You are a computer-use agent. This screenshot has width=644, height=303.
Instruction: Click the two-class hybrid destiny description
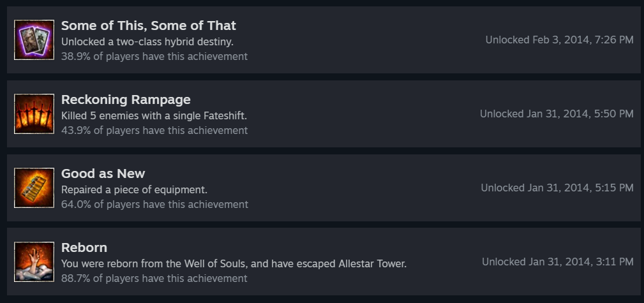tap(147, 42)
